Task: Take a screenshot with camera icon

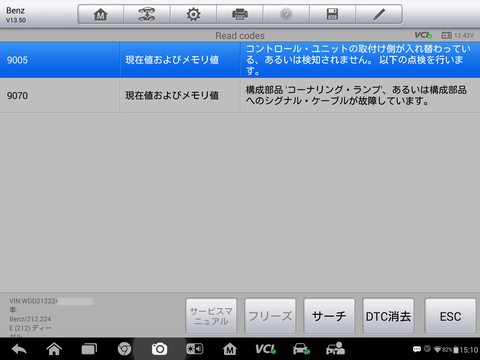Action: [x=159, y=349]
